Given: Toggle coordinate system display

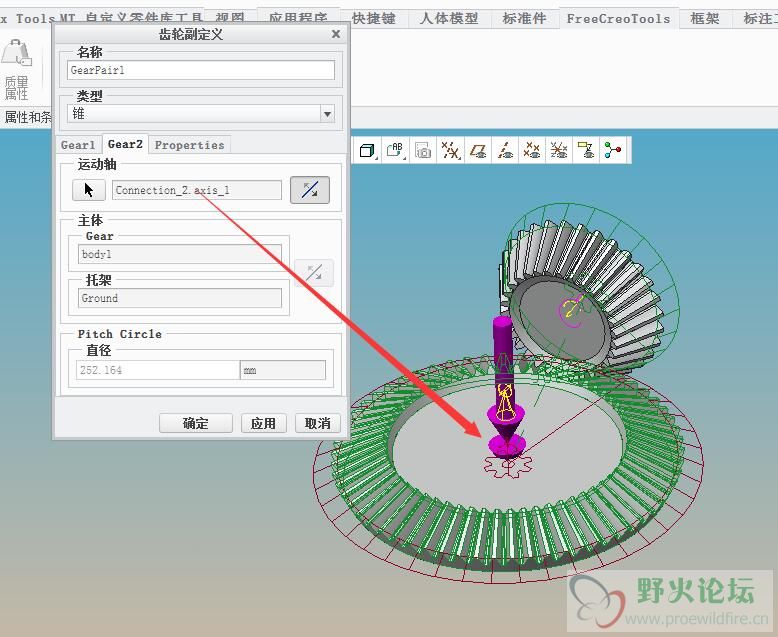Looking at the screenshot, I should (x=559, y=150).
